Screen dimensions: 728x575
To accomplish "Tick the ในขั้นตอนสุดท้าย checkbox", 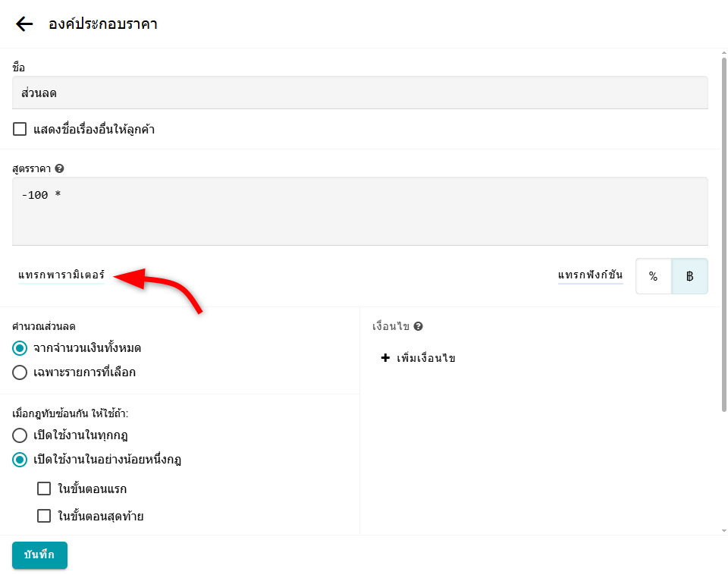I will (x=44, y=517).
